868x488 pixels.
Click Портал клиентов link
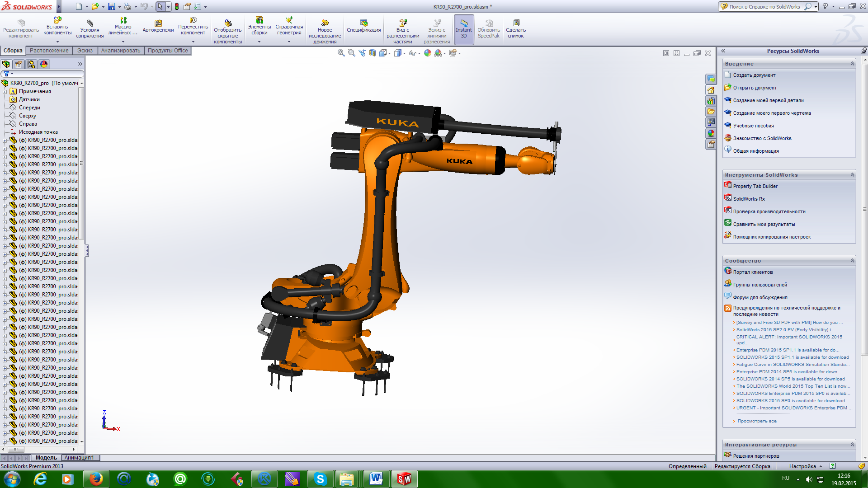753,272
